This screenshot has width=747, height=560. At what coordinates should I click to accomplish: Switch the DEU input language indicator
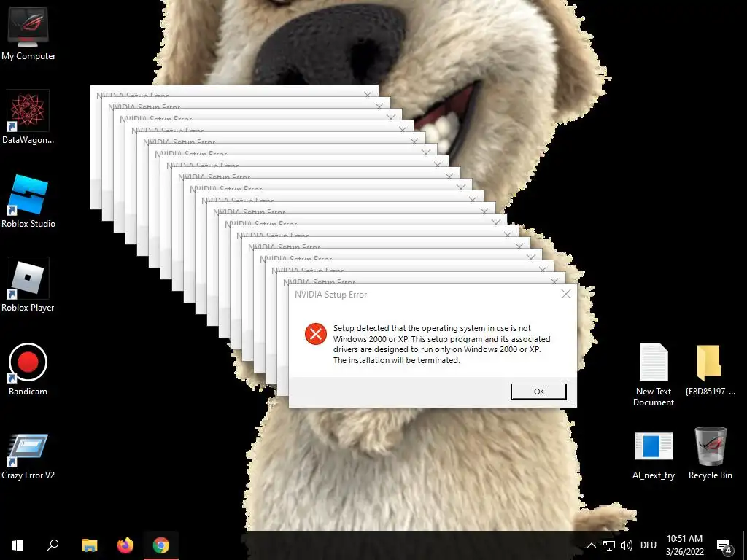point(649,545)
